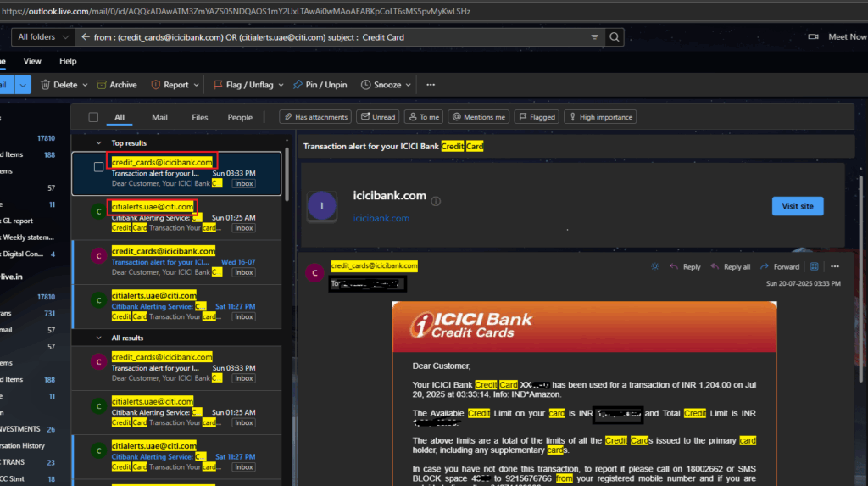The width and height of the screenshot is (868, 486).
Task: Click Flag / Unflag in toolbar
Action: point(243,85)
